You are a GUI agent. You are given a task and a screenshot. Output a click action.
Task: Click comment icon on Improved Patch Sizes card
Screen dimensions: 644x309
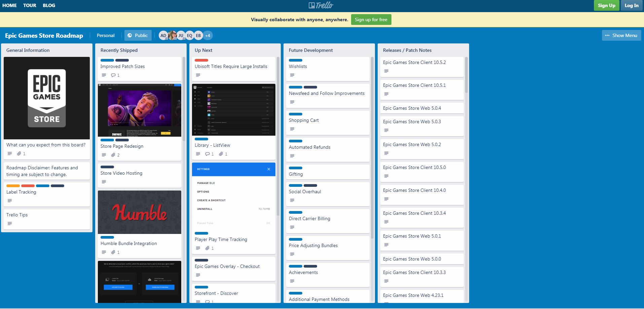pos(113,75)
